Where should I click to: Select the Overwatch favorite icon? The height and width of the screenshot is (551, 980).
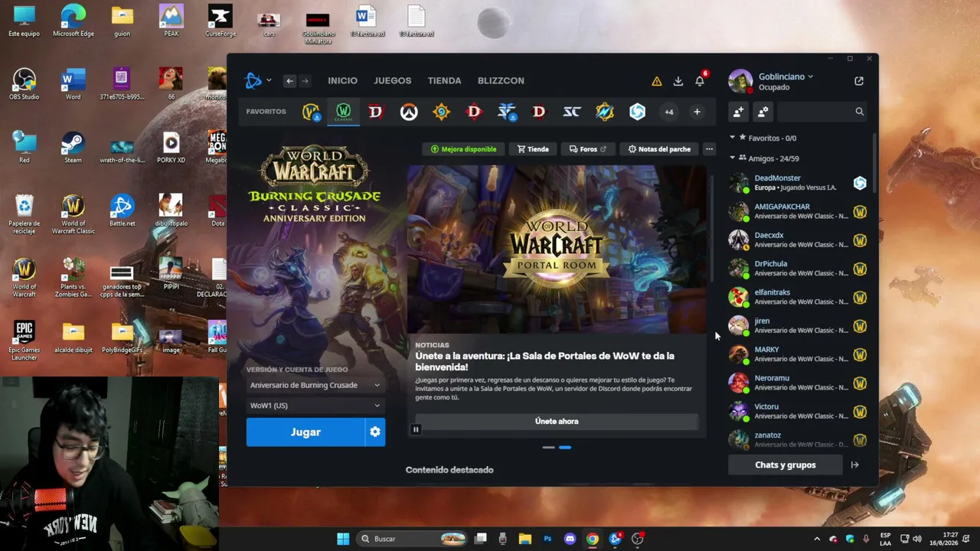coord(408,112)
